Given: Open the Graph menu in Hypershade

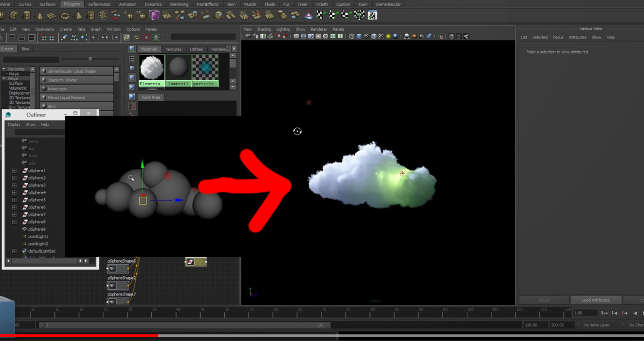Looking at the screenshot, I should pyautogui.click(x=96, y=29).
